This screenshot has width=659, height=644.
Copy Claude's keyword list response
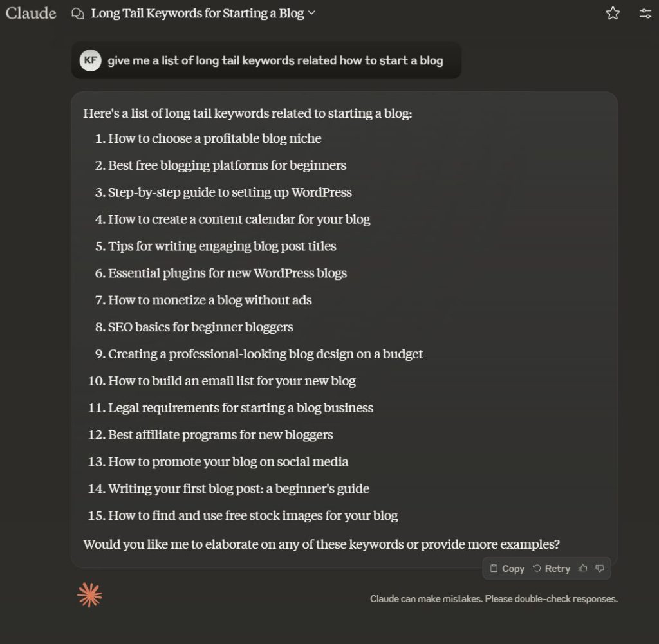(x=506, y=568)
